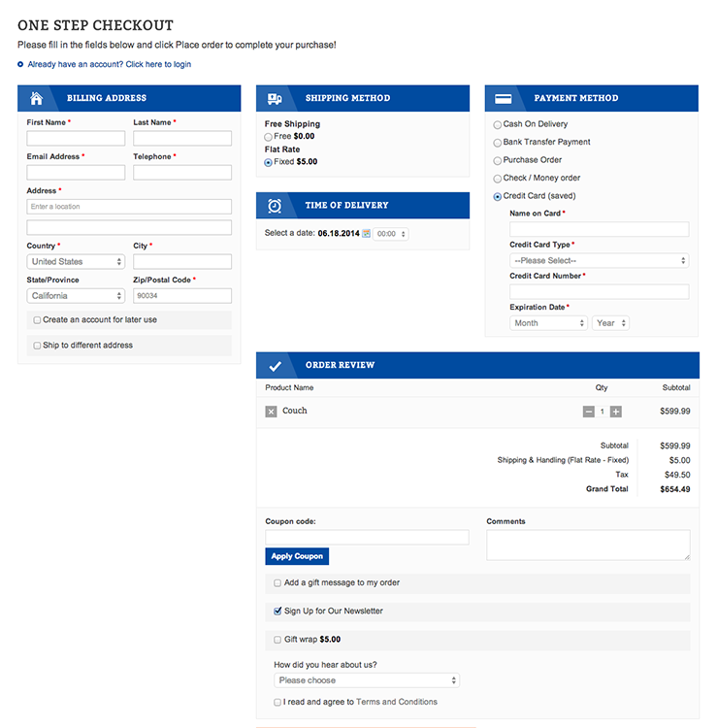Screen dimensions: 717x728
Task: Click the house icon in Billing Address header
Action: 36,98
